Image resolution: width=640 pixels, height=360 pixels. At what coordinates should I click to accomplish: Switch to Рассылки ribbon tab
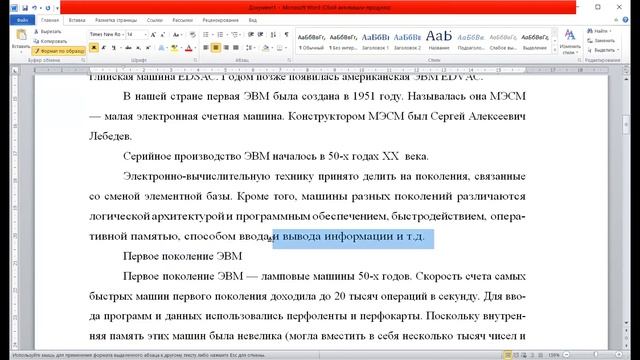[x=182, y=20]
